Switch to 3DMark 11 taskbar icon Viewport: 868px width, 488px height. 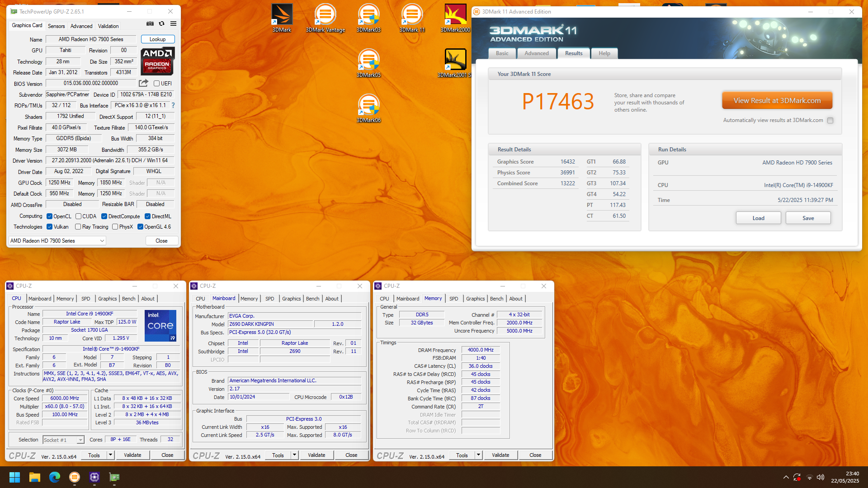point(75,477)
